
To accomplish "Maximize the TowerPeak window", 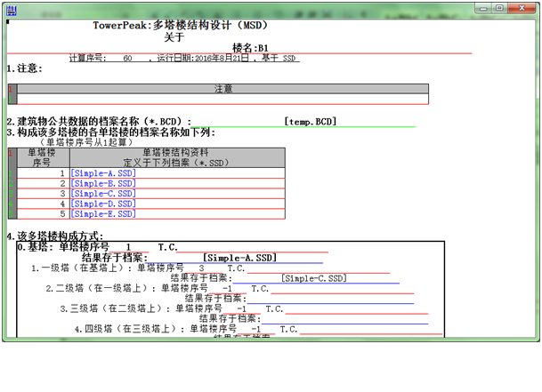I will coord(499,8).
